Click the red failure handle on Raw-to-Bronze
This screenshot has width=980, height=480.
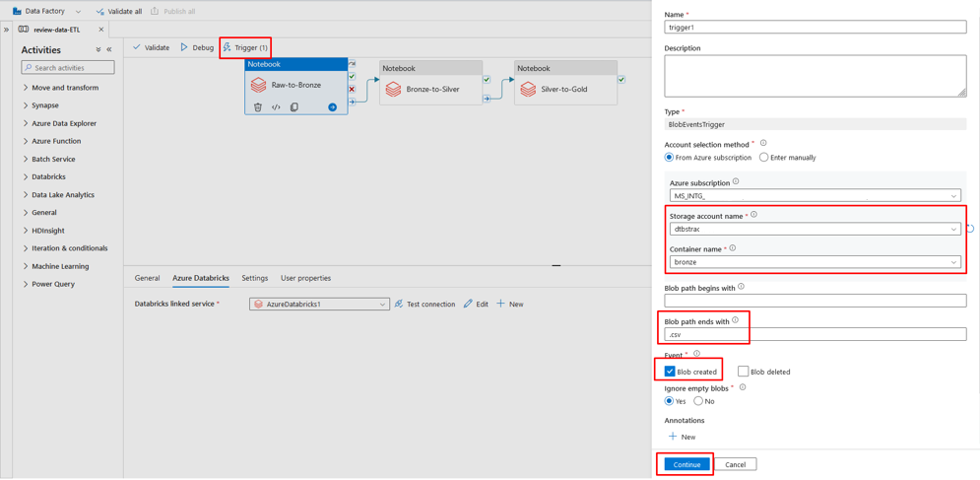tap(352, 89)
